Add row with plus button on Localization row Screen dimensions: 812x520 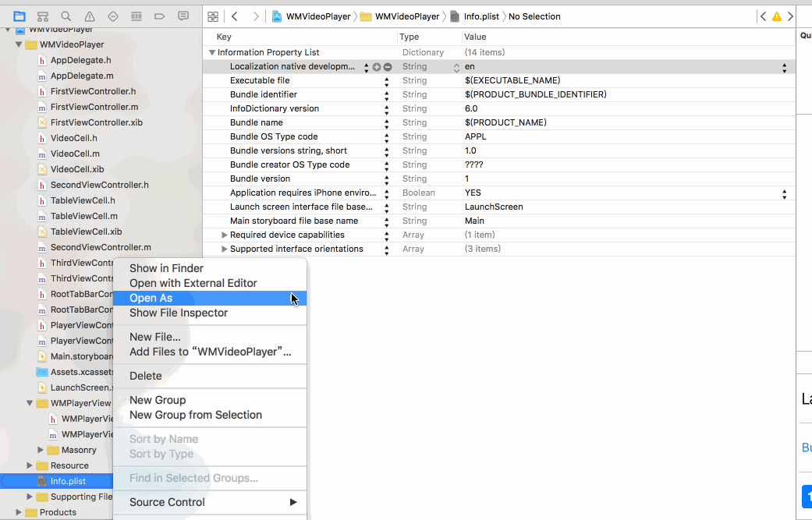(x=377, y=67)
